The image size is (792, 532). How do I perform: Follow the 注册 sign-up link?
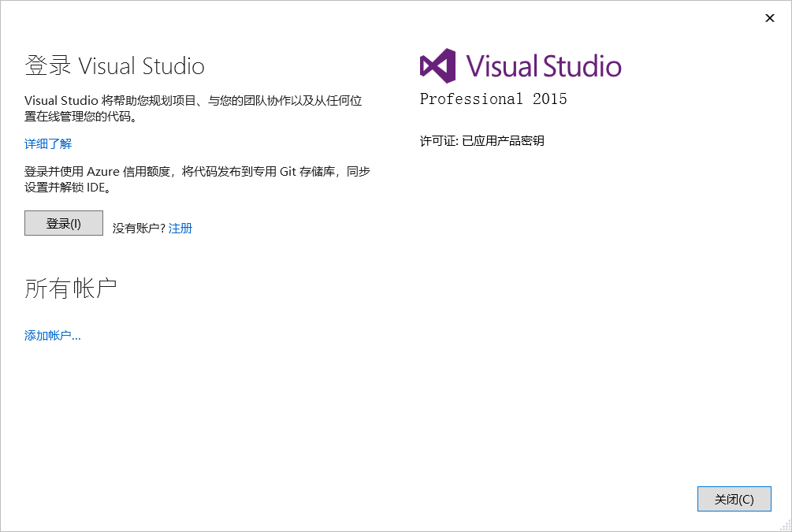coord(180,229)
